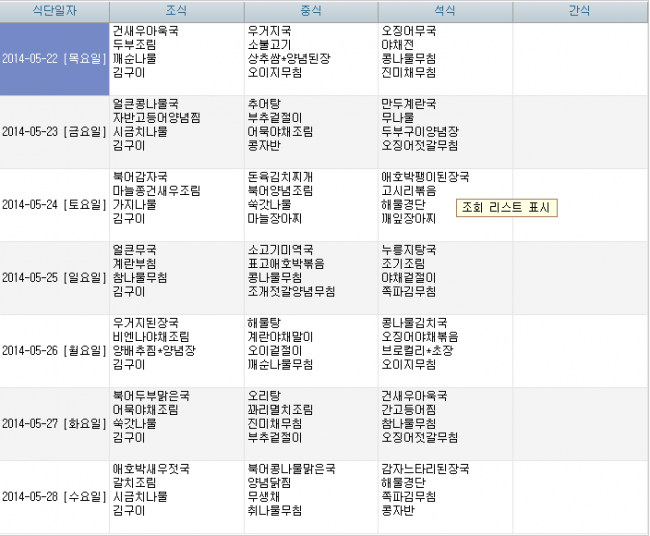Click the 조식 cell containing 북어두부맑은국

tap(176, 424)
